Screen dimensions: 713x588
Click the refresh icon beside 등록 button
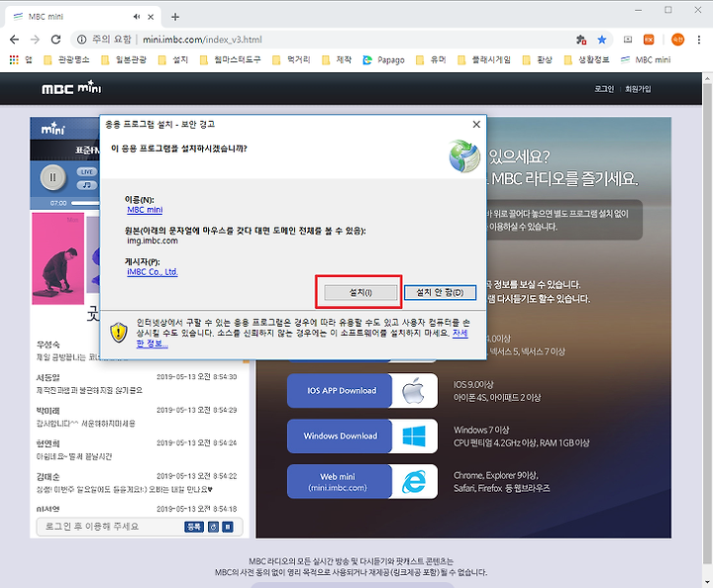[x=213, y=527]
